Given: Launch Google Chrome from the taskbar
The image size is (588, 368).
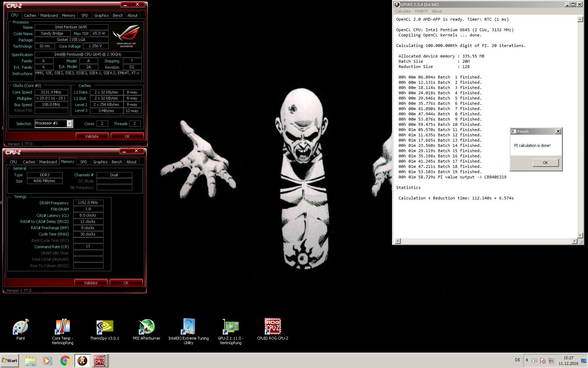Looking at the screenshot, I should (x=65, y=361).
